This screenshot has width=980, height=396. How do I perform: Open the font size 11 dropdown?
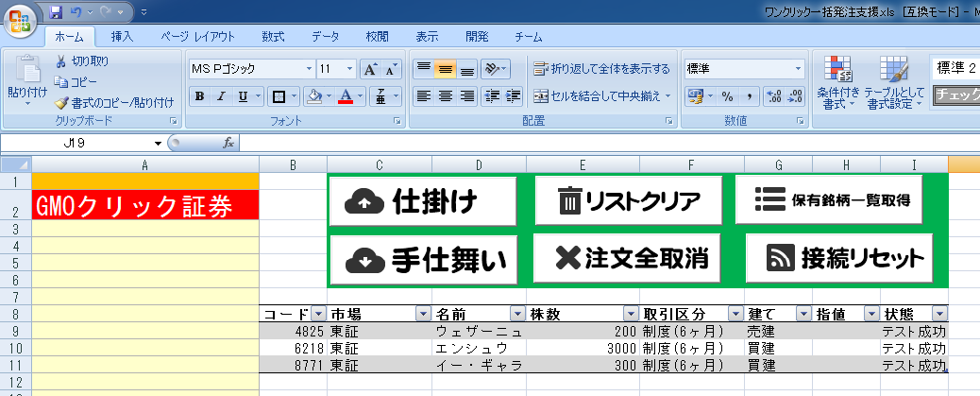349,69
